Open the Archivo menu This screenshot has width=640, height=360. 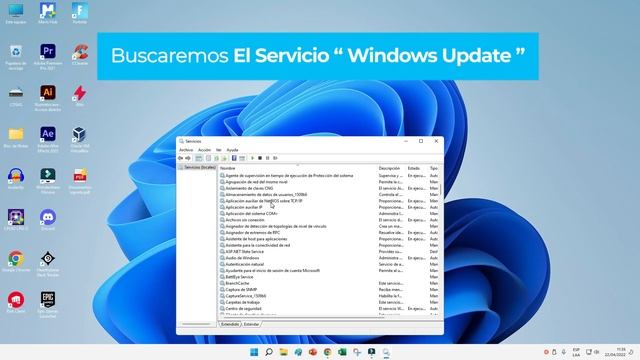tap(186, 150)
